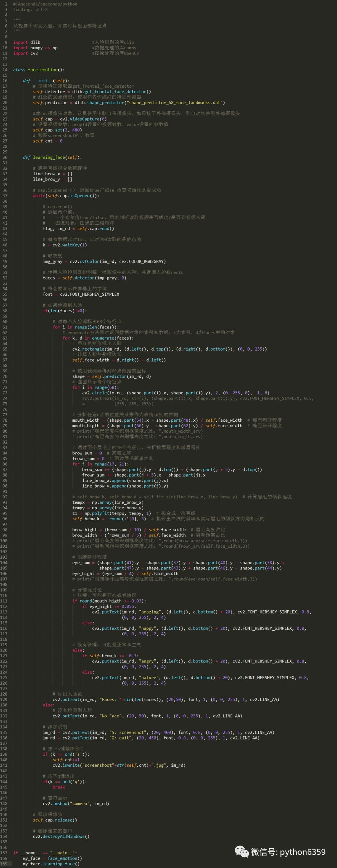
Task: Click the 'while(self.cap.isOpened()):' line
Action: point(66,196)
